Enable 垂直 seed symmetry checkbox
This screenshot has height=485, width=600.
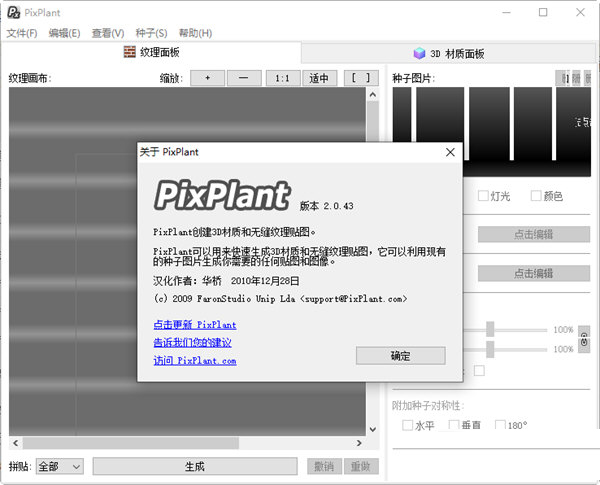point(454,425)
